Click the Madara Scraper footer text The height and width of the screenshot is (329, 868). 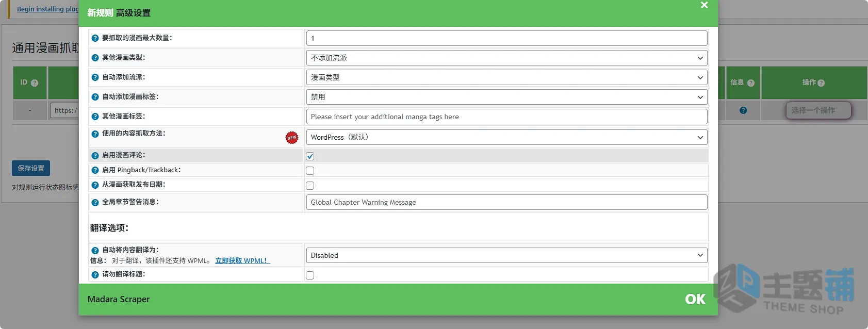tap(119, 299)
